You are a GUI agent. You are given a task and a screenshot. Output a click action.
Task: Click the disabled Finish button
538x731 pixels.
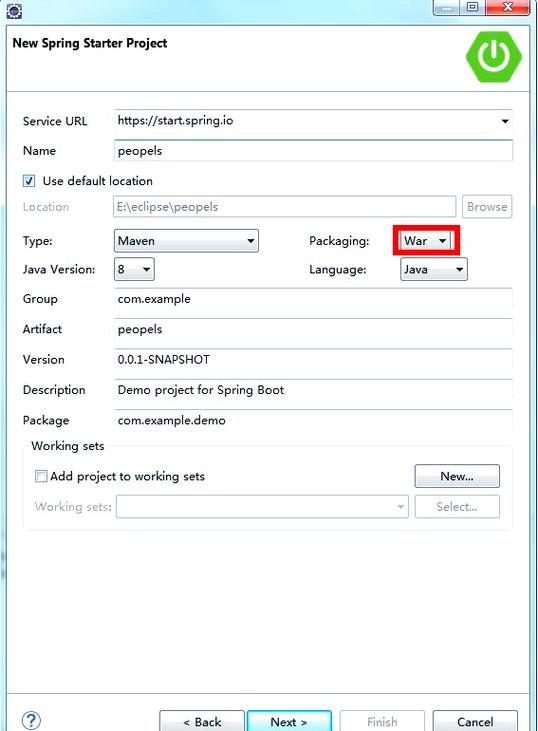tap(382, 722)
